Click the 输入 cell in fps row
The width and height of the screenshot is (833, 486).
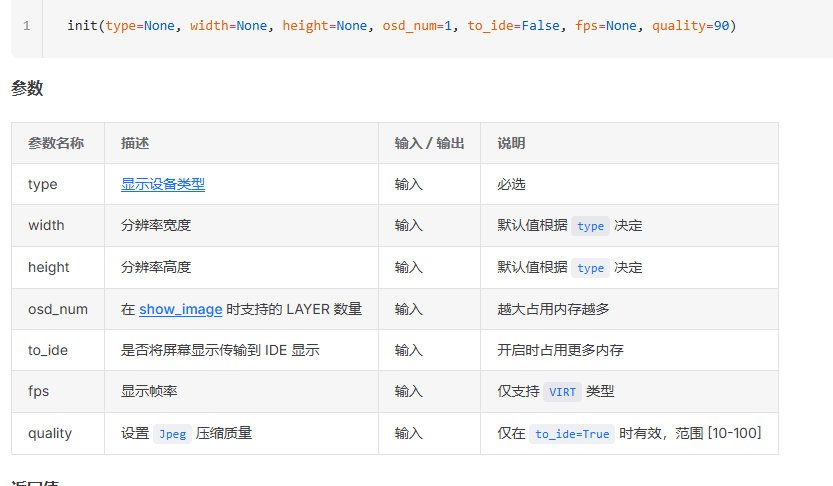coord(429,391)
